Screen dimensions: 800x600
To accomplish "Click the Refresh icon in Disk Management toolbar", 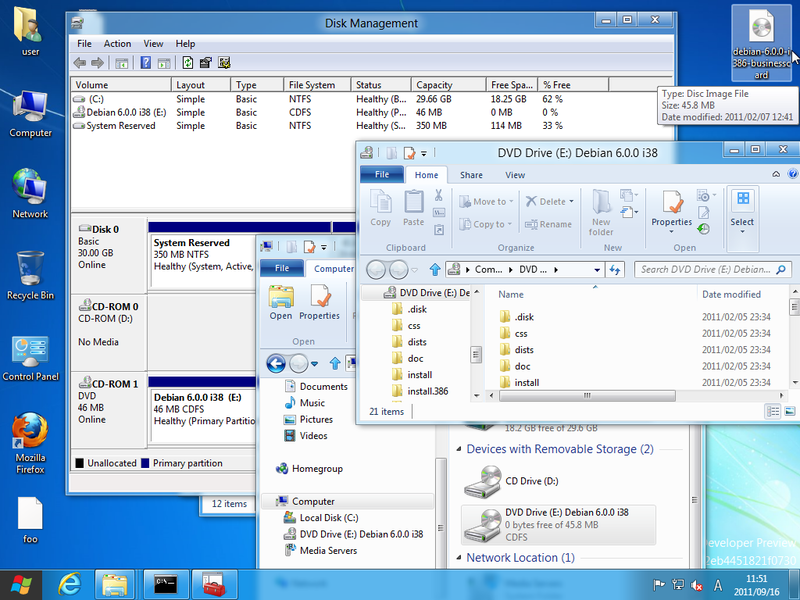I will [188, 63].
